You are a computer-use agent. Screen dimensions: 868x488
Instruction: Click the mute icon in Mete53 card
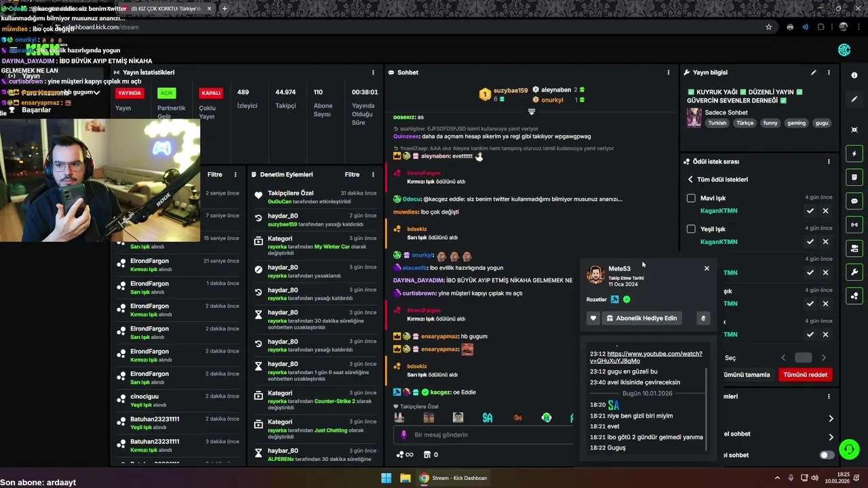click(703, 319)
